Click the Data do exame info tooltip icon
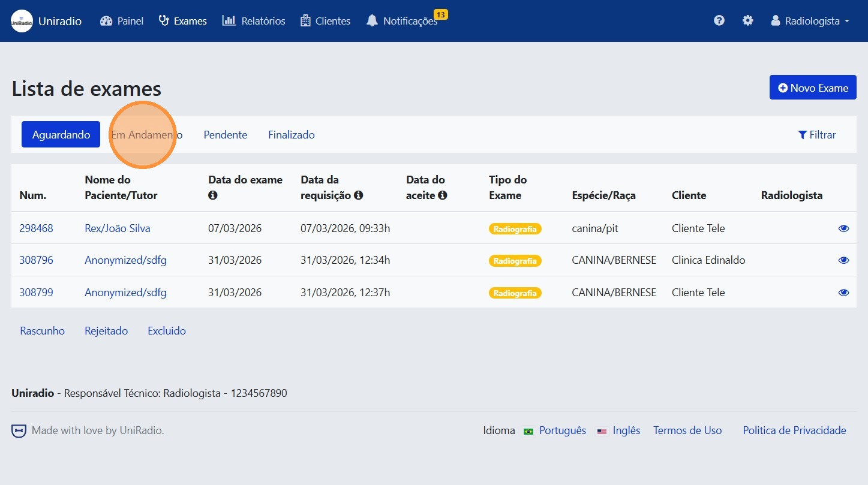The height and width of the screenshot is (485, 868). pyautogui.click(x=211, y=195)
